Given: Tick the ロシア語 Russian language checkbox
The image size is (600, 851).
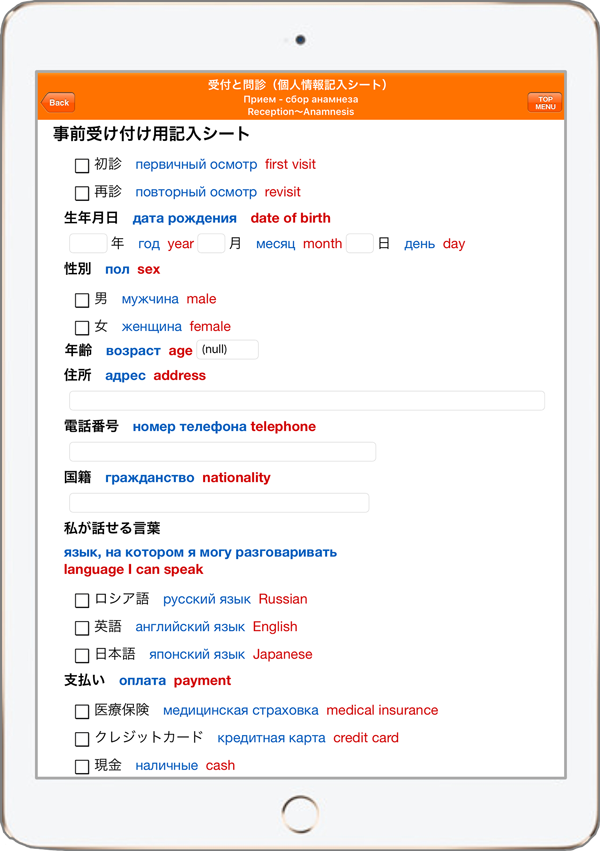Looking at the screenshot, I should (x=82, y=600).
